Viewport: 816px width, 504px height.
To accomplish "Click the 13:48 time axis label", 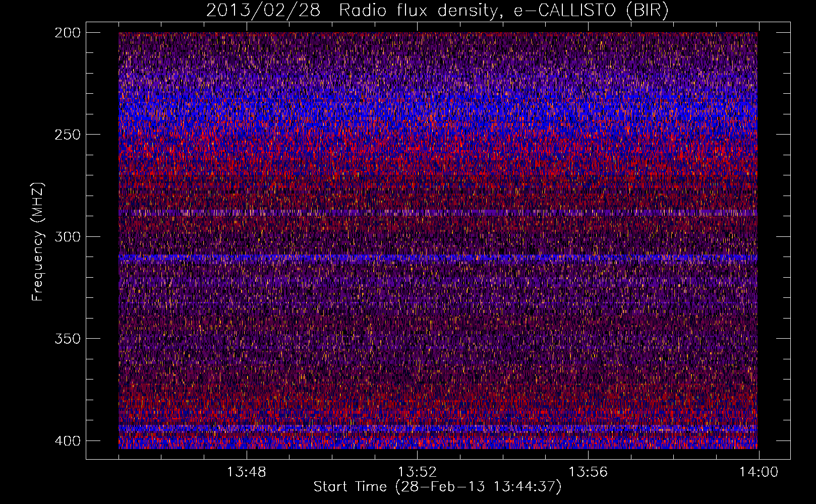I will click(x=246, y=472).
